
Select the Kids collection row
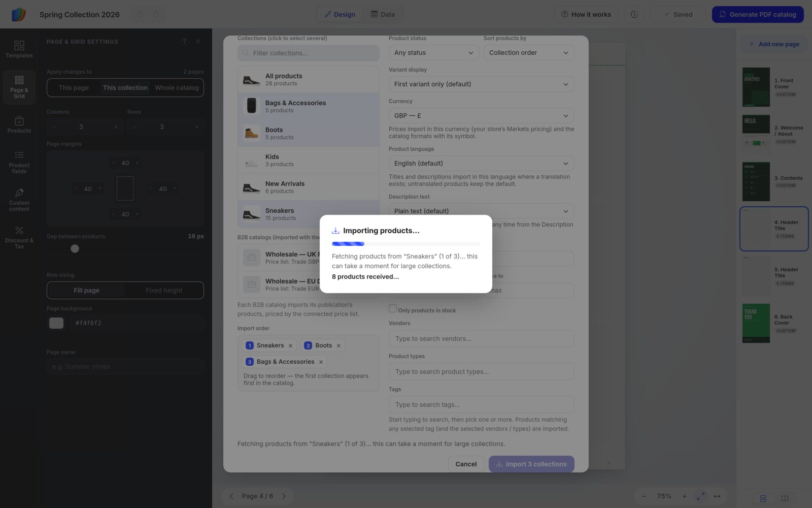(309, 161)
